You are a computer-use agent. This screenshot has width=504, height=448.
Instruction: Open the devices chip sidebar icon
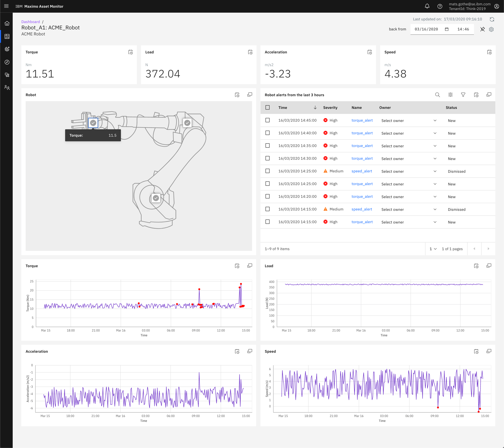coord(7,49)
